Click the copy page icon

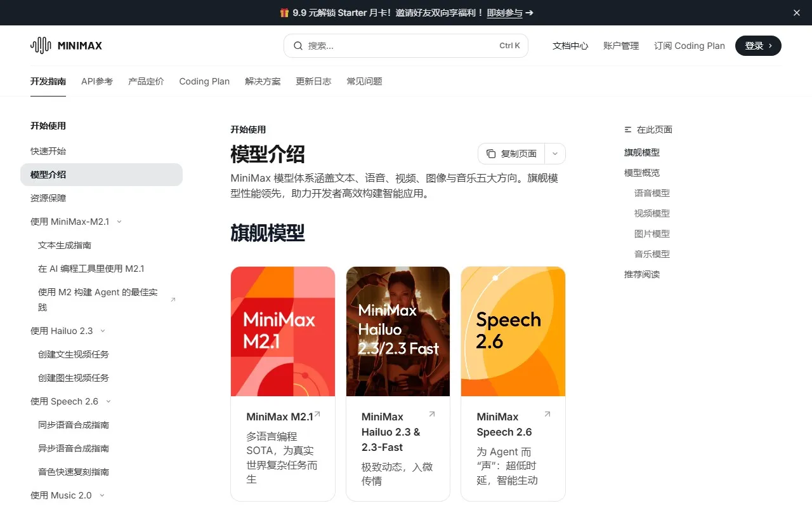[491, 154]
